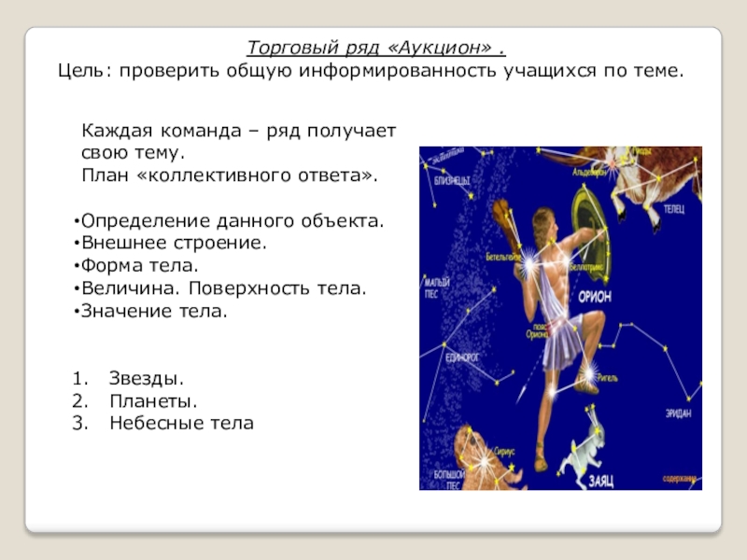This screenshot has width=747, height=560.
Task: Open the 'содержание' link in the image corner
Action: tap(680, 479)
